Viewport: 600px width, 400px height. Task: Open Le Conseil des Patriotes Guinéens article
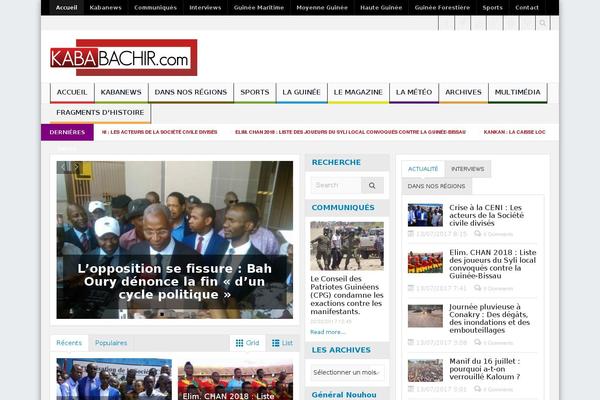[347, 295]
